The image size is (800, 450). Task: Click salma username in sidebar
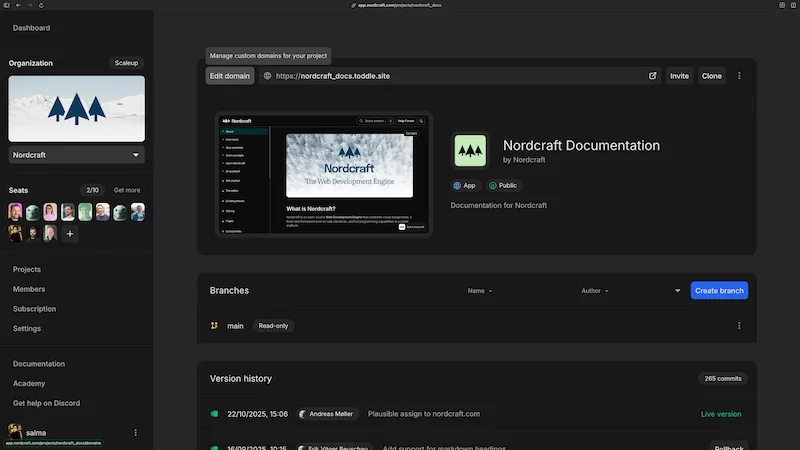click(36, 433)
